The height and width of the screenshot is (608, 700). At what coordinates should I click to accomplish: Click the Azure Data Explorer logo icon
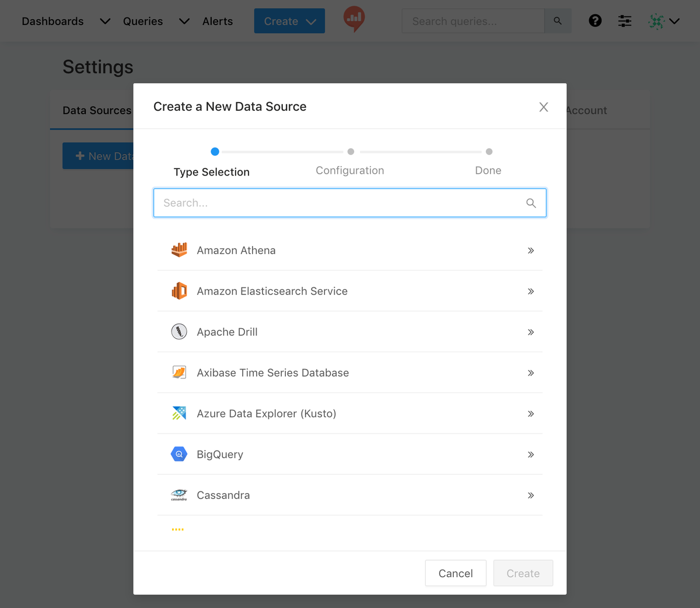click(179, 413)
